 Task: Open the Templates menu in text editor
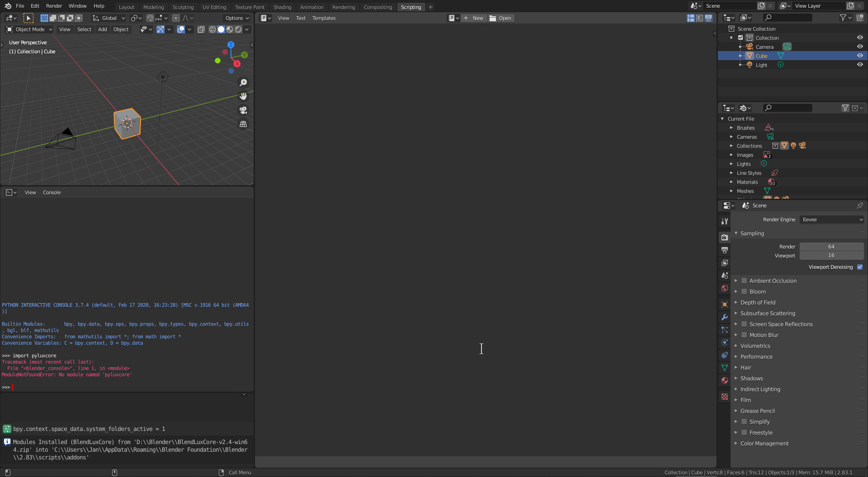[x=324, y=18]
